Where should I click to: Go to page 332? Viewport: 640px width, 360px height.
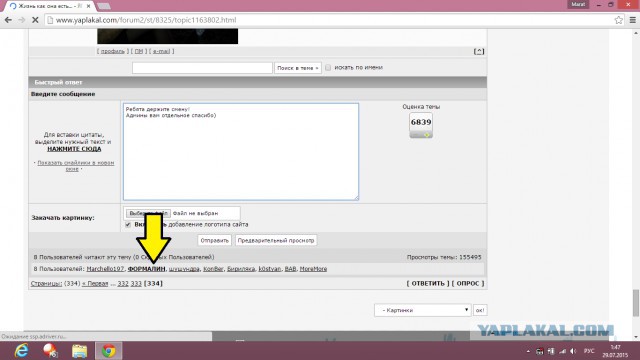tap(123, 283)
